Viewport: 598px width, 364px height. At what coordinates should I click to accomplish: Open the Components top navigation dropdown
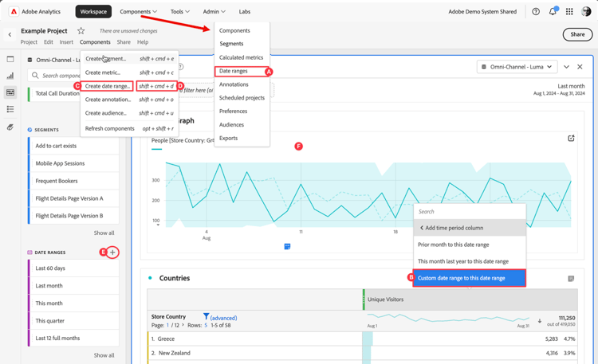139,11
